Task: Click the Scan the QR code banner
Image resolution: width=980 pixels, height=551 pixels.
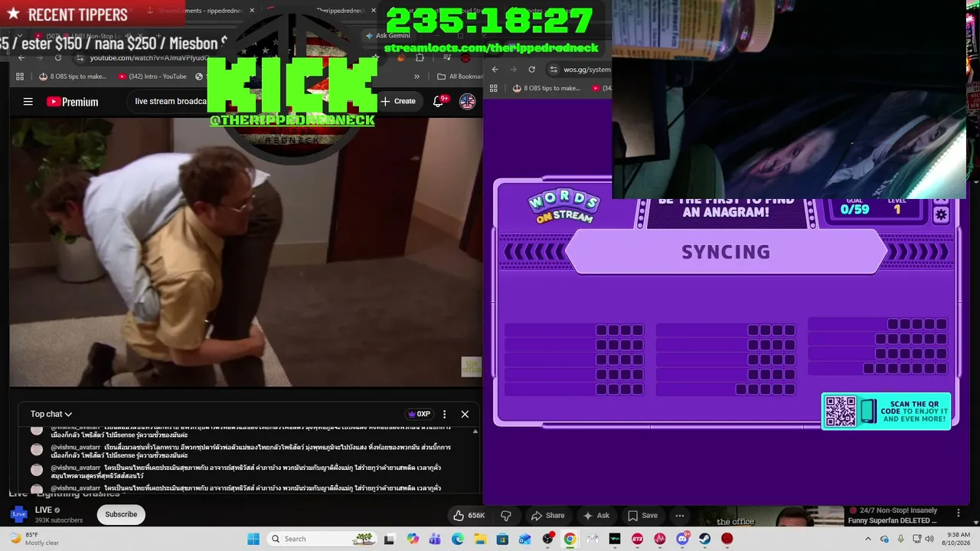Action: (x=886, y=411)
